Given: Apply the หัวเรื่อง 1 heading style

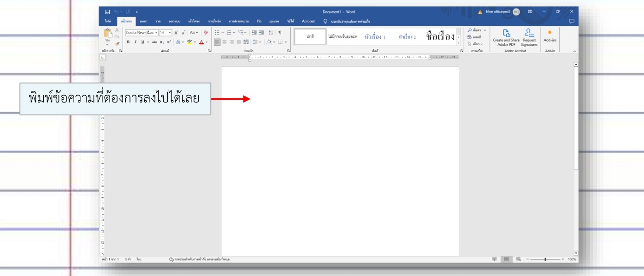Looking at the screenshot, I should (x=374, y=37).
